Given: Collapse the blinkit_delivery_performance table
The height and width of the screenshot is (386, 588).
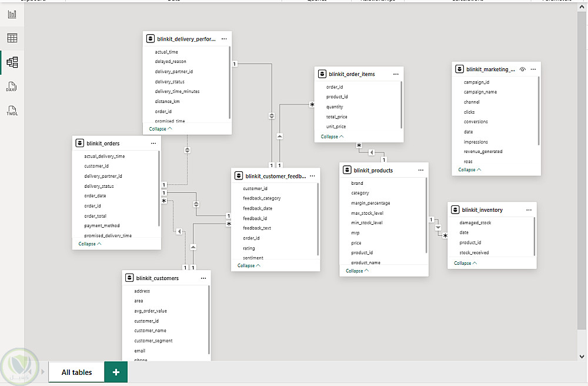Looking at the screenshot, I should pos(161,128).
